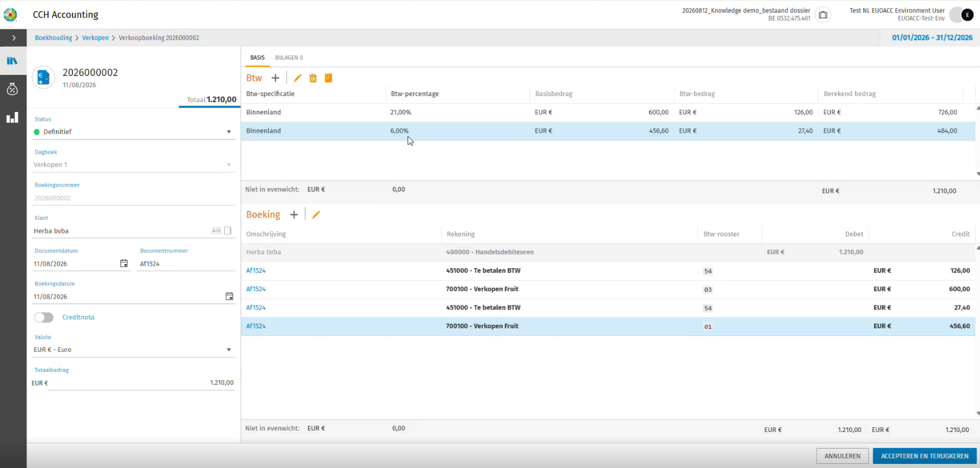Select the Binnenland 21,00% Btw row

(608, 112)
